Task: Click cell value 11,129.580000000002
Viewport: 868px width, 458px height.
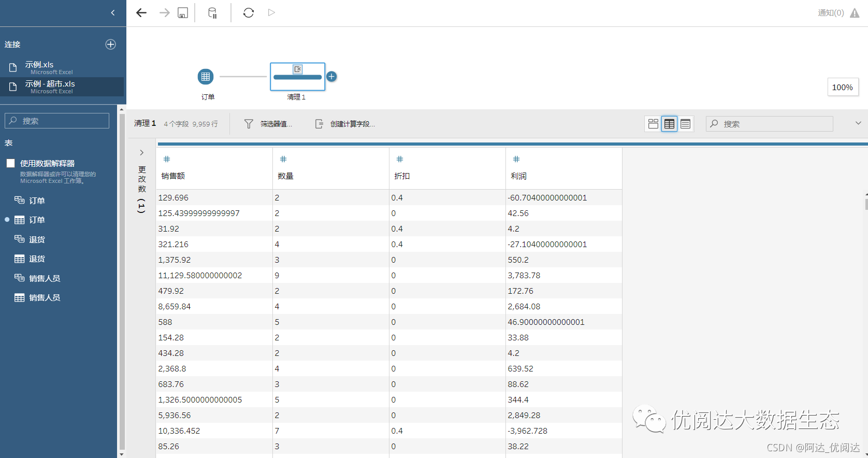Action: coord(200,276)
